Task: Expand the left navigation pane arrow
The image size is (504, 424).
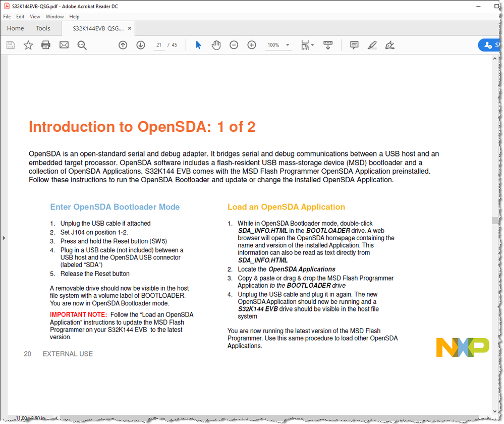Action: click(x=4, y=238)
